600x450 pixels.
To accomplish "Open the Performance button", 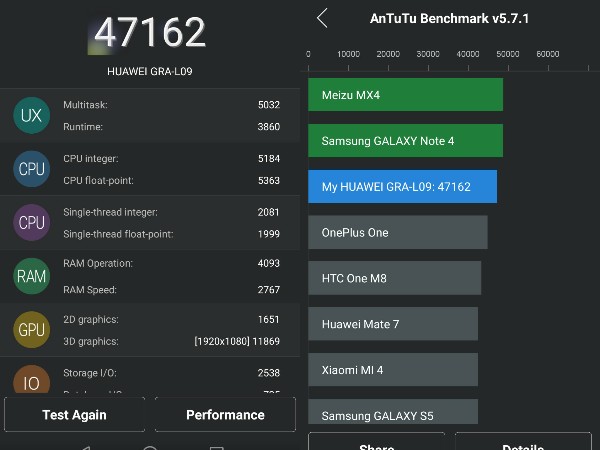I will (225, 415).
